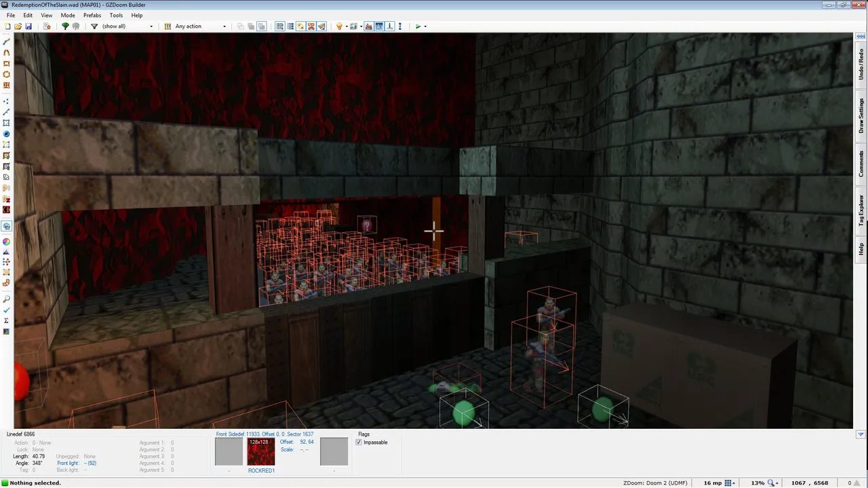Open the Mode menu
Image resolution: width=868 pixels, height=488 pixels.
[68, 15]
